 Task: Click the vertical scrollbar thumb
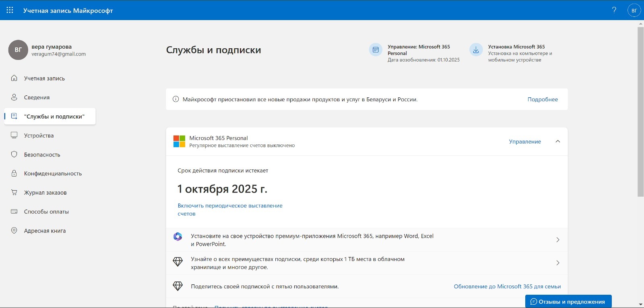(x=640, y=112)
